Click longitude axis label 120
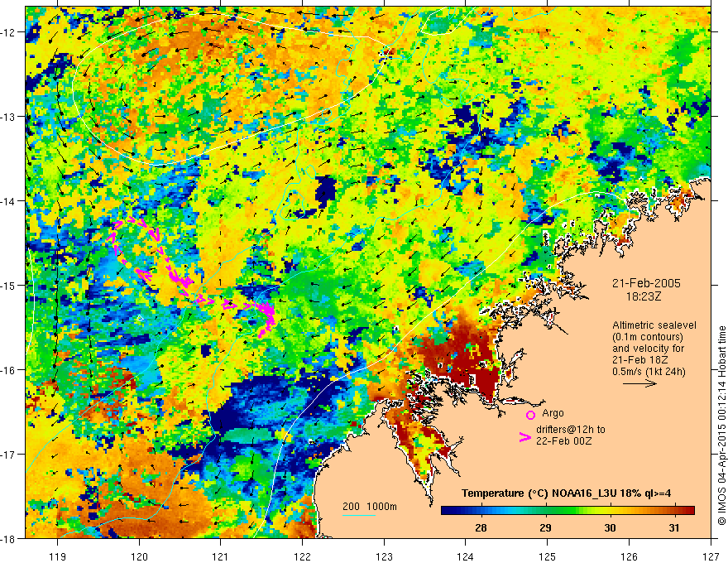This screenshot has height=563, width=728. coord(139,556)
